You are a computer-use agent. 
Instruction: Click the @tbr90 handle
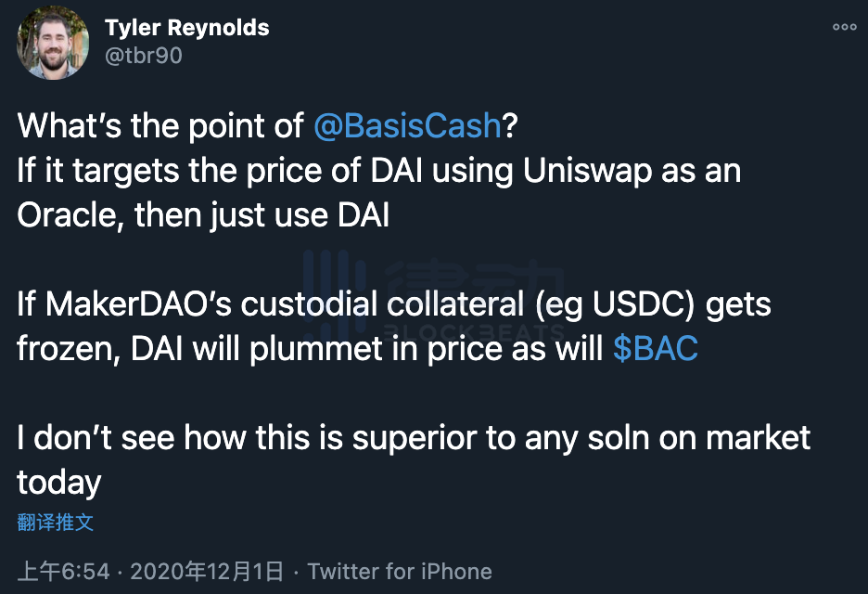[144, 56]
